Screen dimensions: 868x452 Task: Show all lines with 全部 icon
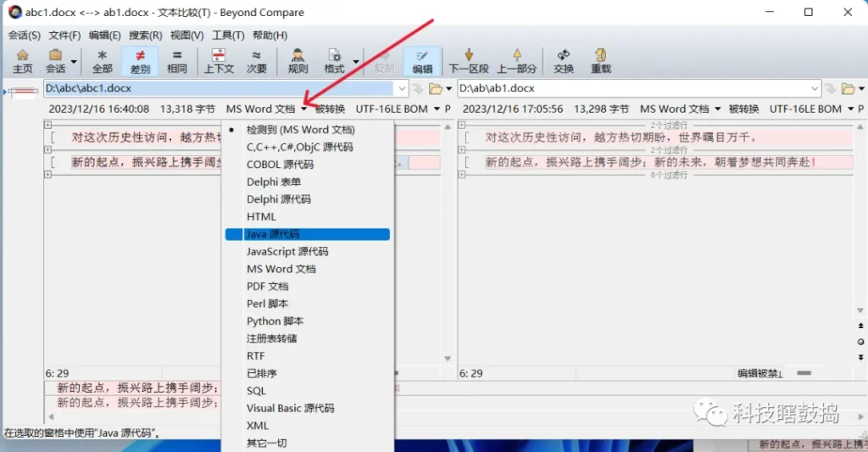click(102, 61)
